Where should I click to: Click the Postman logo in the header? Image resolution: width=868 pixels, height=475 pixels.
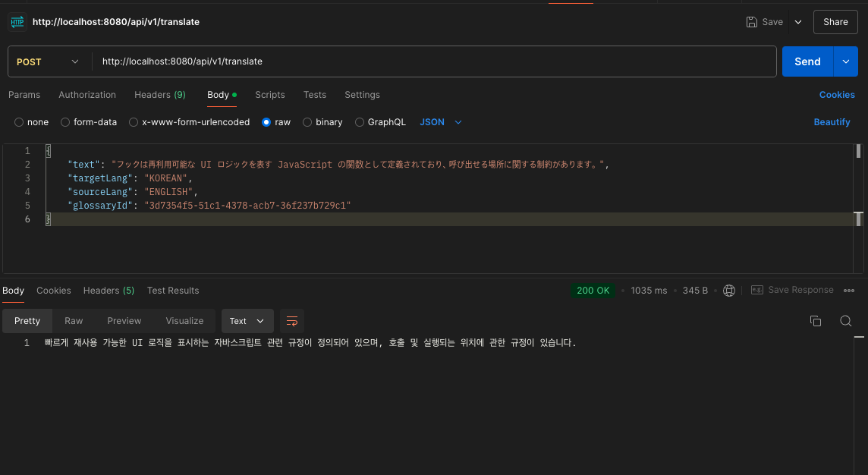tap(17, 21)
